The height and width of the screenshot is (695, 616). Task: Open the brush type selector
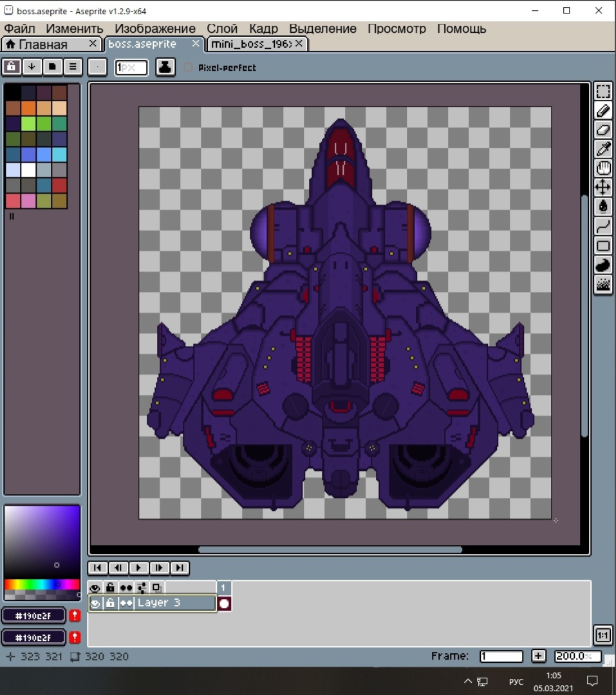tap(97, 67)
